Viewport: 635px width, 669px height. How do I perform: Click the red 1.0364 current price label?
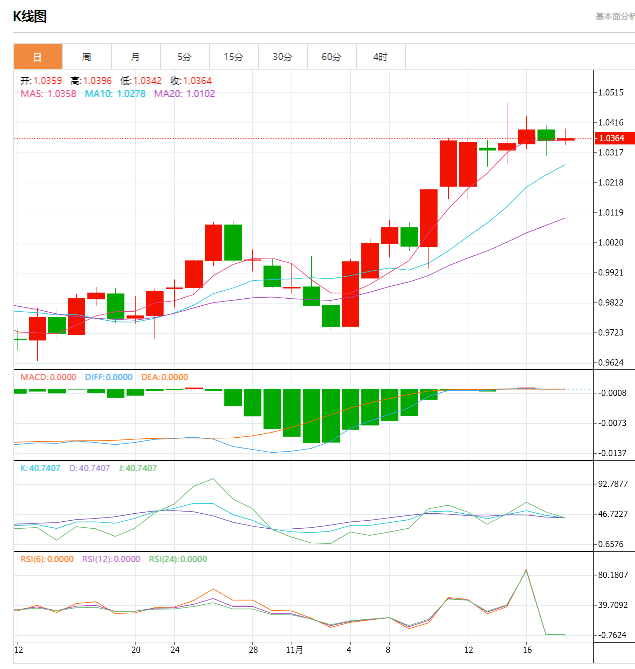tap(615, 138)
